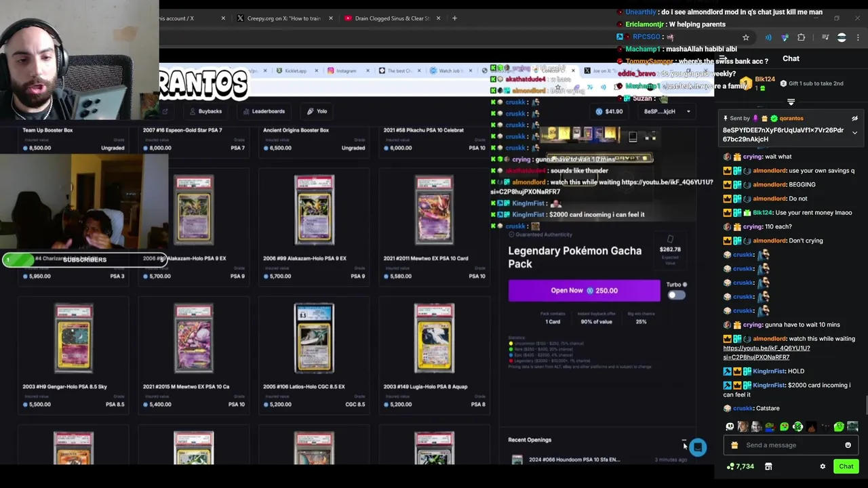The width and height of the screenshot is (868, 488).
Task: Open the media control playlist icon
Action: [x=825, y=37]
